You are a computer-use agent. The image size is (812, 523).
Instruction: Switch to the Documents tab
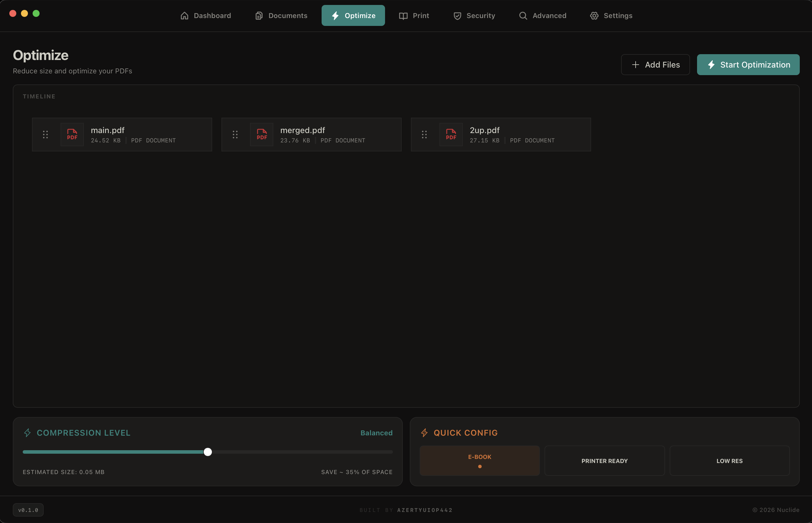tap(281, 16)
